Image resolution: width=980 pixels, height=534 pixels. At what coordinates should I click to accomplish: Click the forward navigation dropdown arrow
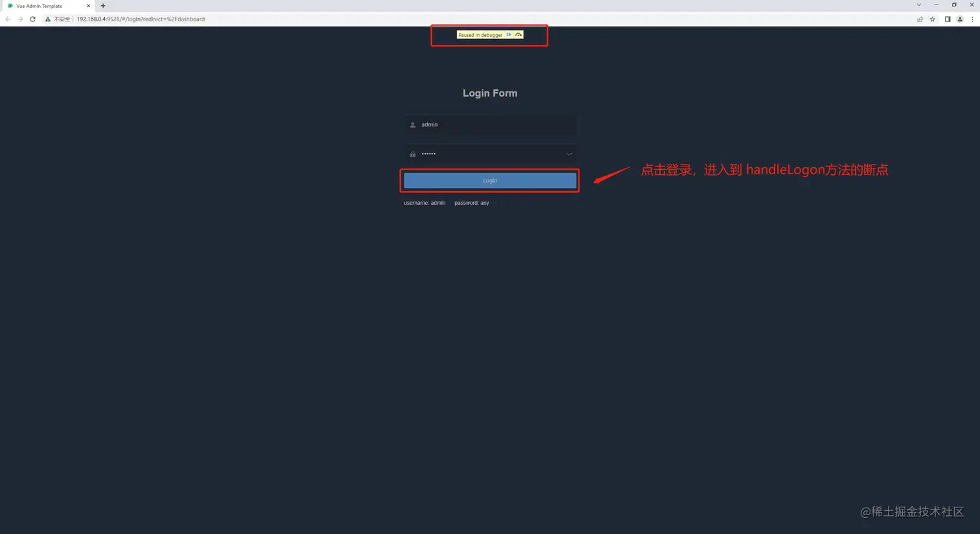19,19
